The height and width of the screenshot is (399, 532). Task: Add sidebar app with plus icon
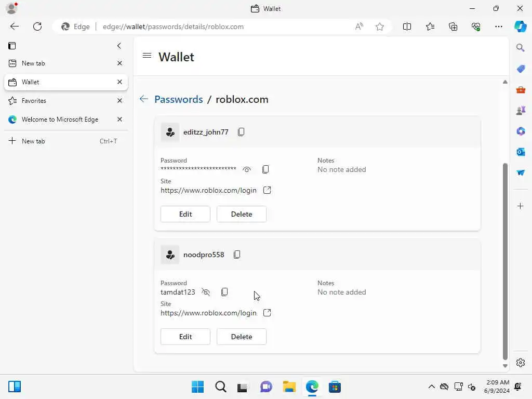click(x=520, y=206)
